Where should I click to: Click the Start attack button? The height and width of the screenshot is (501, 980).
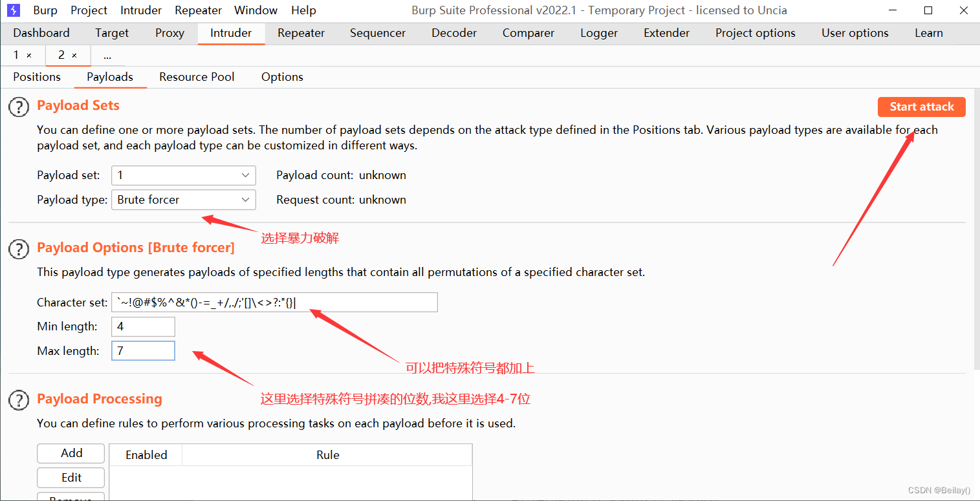(x=922, y=107)
